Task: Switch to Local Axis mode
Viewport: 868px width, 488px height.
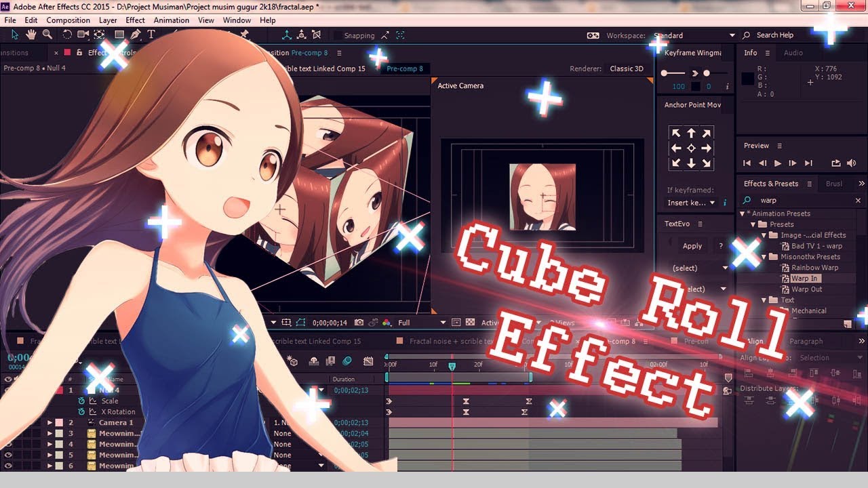Action: click(x=286, y=35)
